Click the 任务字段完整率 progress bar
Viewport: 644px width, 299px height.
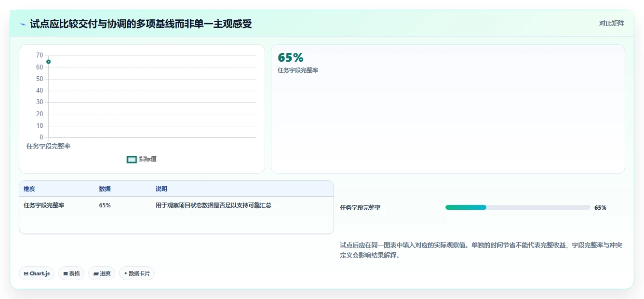[518, 207]
